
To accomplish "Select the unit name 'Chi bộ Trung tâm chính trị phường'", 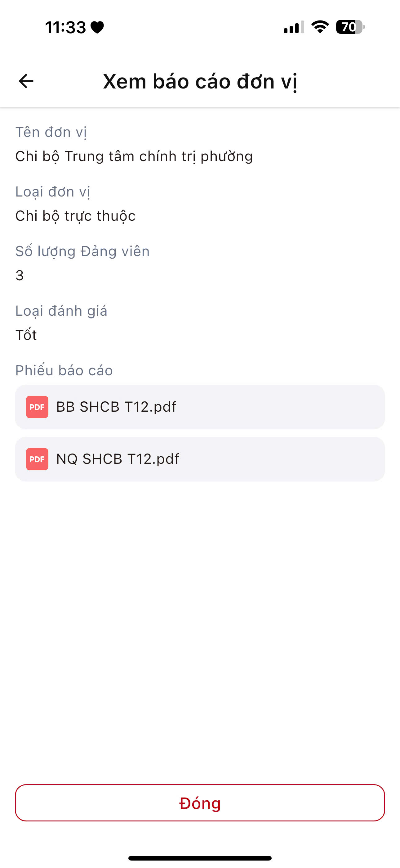I will (x=134, y=156).
